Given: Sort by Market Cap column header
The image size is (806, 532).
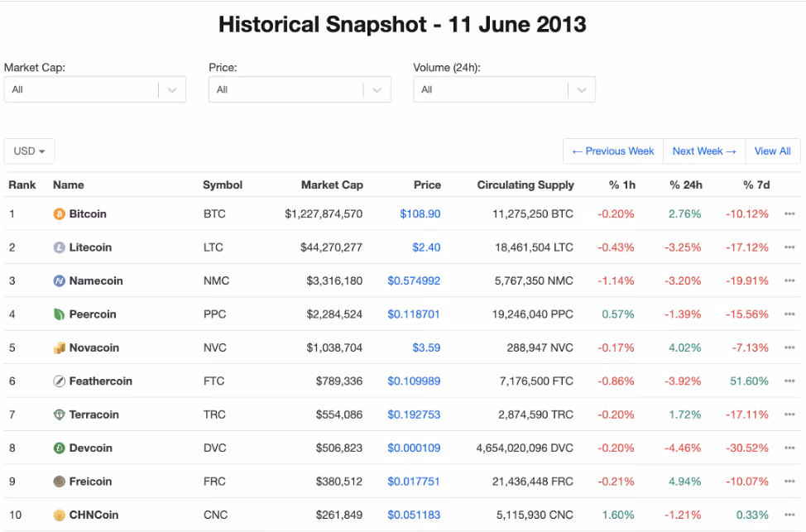Looking at the screenshot, I should [x=332, y=185].
